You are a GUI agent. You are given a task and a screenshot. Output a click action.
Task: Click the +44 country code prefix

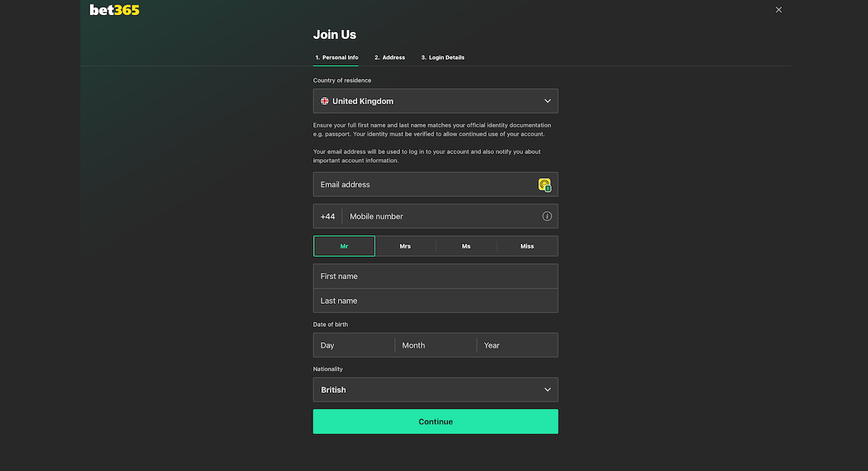(328, 216)
